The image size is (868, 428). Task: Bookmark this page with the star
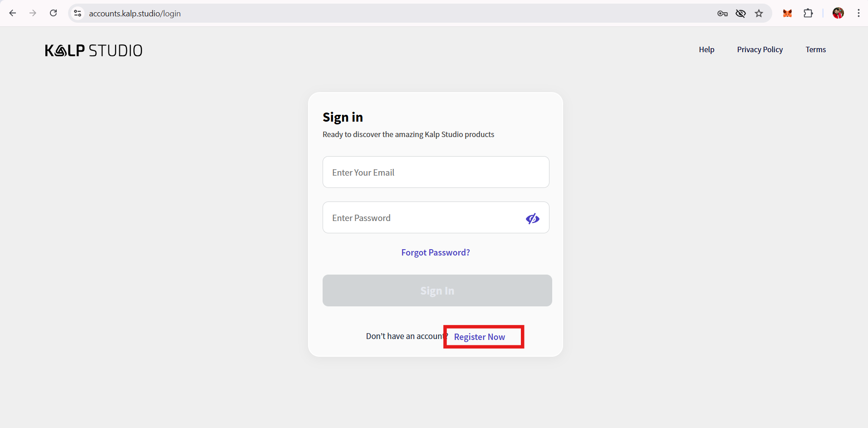click(x=759, y=13)
